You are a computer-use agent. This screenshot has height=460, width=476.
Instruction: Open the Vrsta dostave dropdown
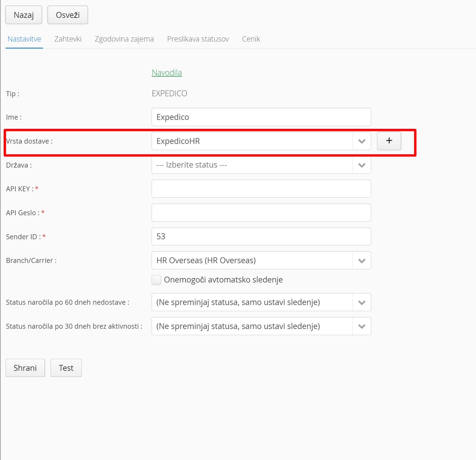[x=261, y=141]
